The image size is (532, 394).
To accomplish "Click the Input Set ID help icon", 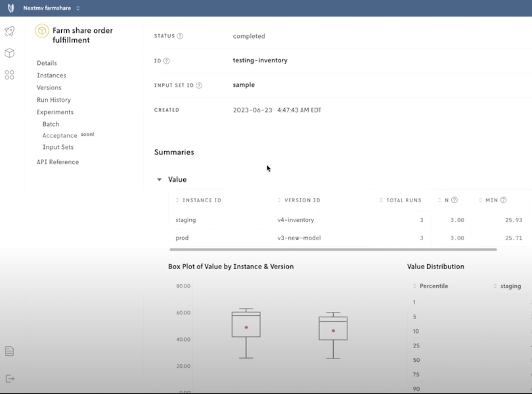I will [199, 85].
